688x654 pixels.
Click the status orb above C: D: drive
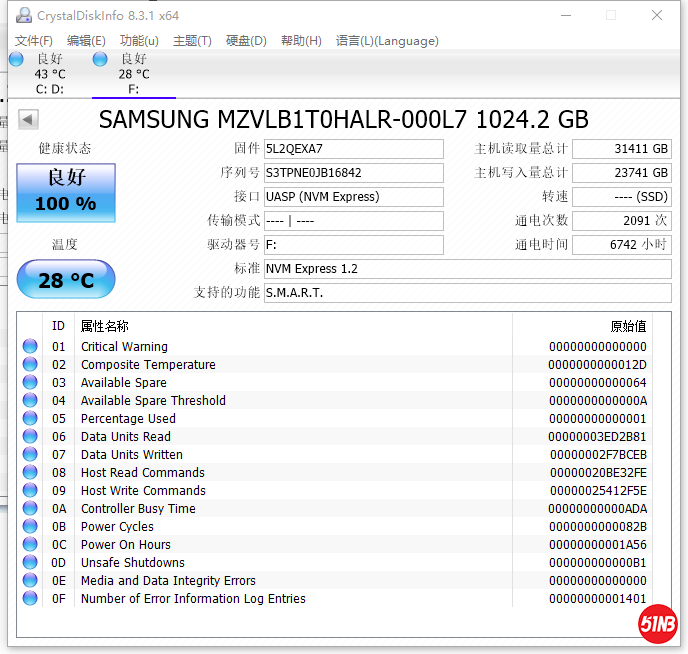(16, 59)
